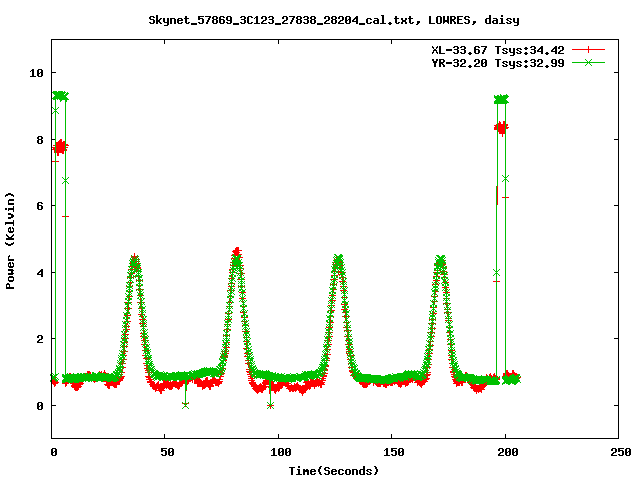Click the 250 tick label on x-axis
Image resolution: width=640 pixels, height=480 pixels.
pos(619,453)
